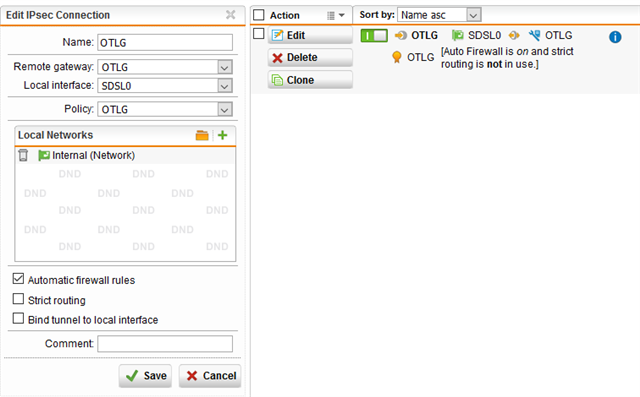Enable Strict routing checkbox
The height and width of the screenshot is (397, 640).
pos(18,299)
